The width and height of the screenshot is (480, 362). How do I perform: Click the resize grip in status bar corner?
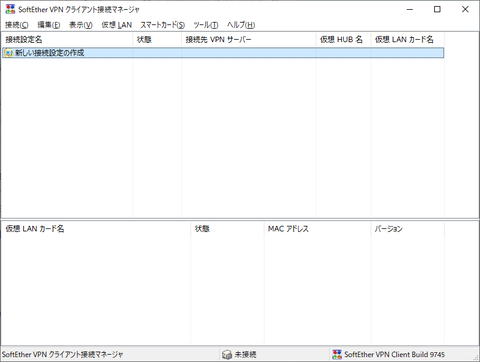pyautogui.click(x=475, y=357)
